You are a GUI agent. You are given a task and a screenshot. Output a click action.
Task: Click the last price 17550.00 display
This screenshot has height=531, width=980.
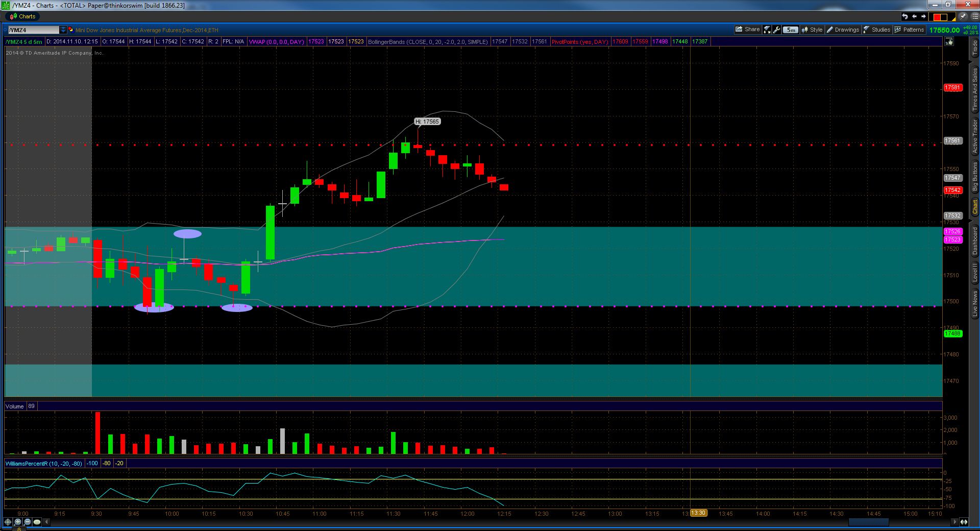point(944,30)
